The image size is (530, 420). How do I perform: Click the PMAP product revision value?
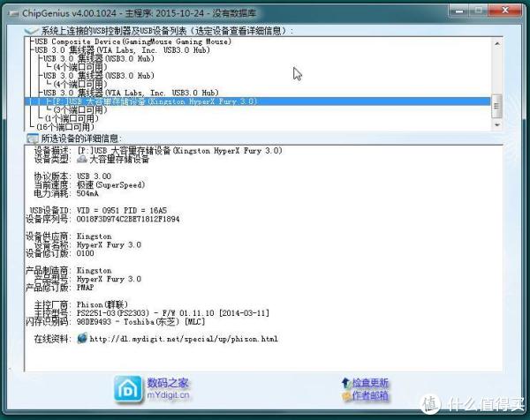click(85, 288)
